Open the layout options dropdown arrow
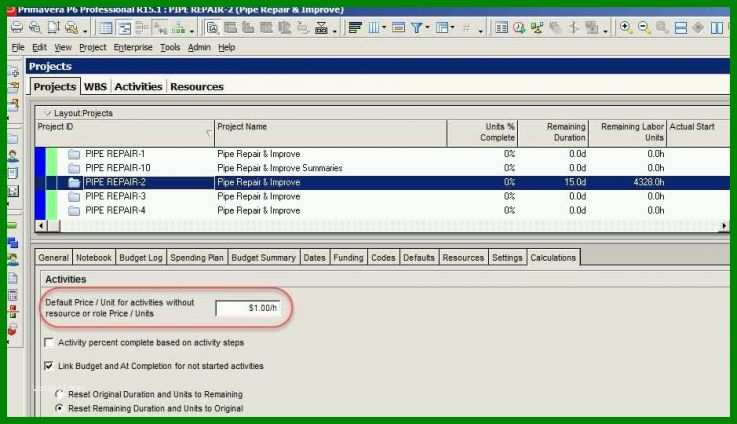 (x=452, y=27)
